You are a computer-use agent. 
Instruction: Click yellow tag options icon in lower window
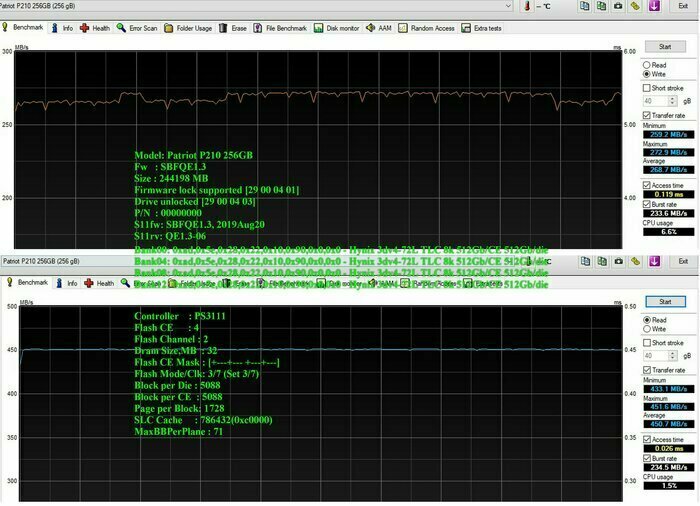(x=635, y=261)
